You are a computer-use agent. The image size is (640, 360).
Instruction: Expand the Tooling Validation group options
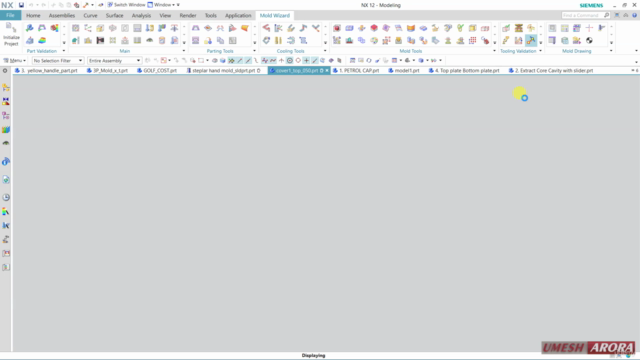tap(541, 51)
